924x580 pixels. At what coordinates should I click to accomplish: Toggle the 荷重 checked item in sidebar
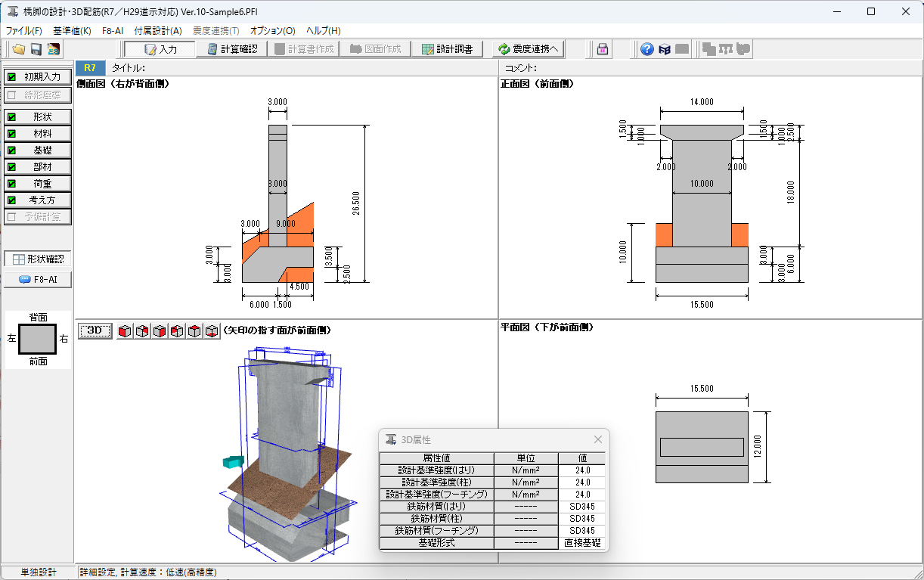(x=38, y=183)
